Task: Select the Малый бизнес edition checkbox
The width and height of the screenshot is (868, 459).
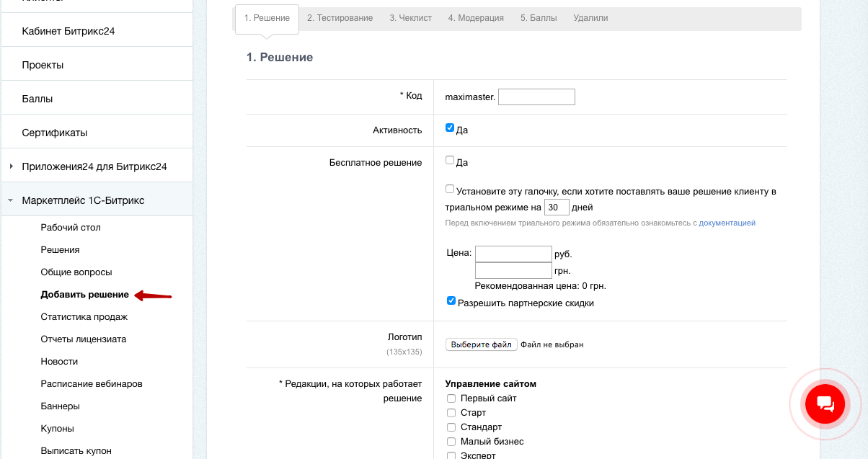Action: 451,442
